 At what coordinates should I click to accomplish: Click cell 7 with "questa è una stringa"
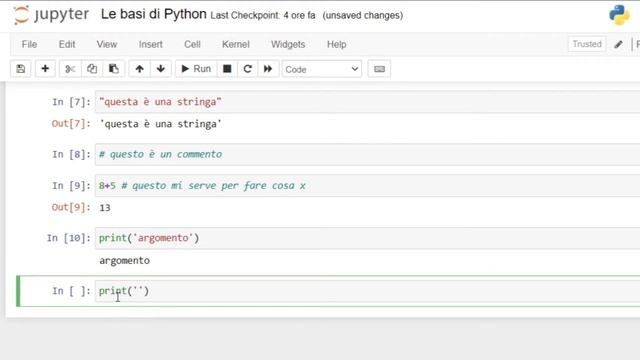click(x=367, y=102)
